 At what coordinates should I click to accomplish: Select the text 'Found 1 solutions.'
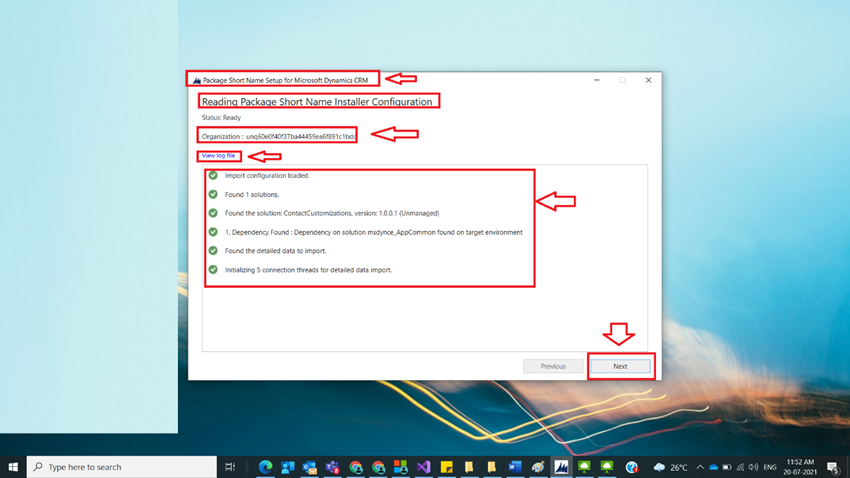point(252,195)
